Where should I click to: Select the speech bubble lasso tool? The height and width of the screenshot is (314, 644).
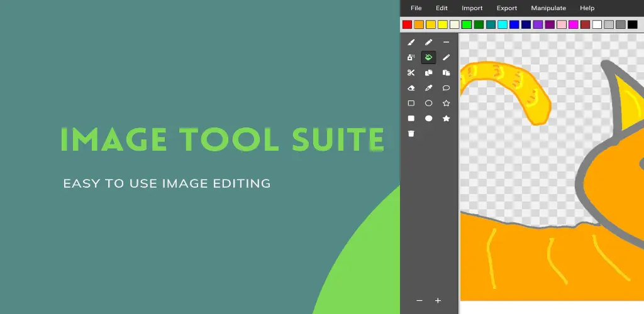click(x=446, y=88)
